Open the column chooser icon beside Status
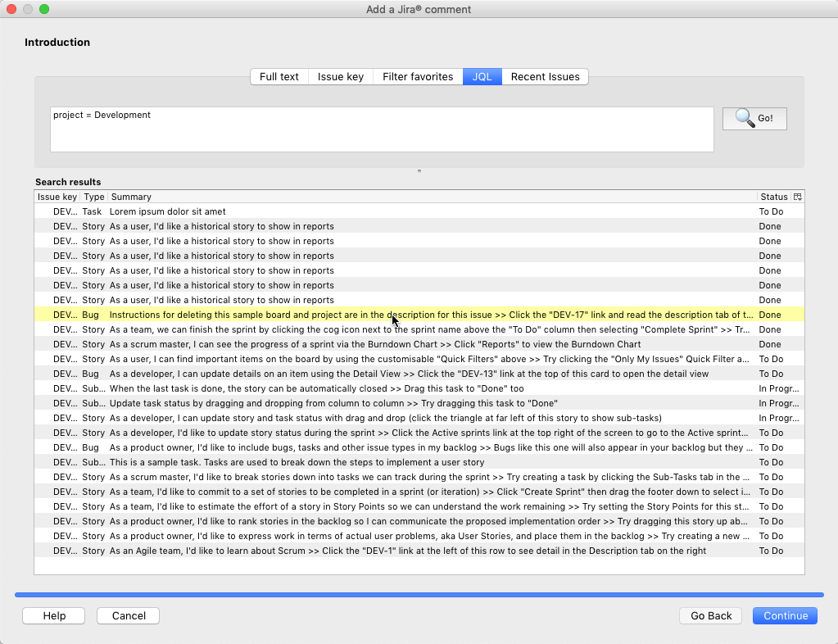The height and width of the screenshot is (644, 838). click(x=798, y=197)
